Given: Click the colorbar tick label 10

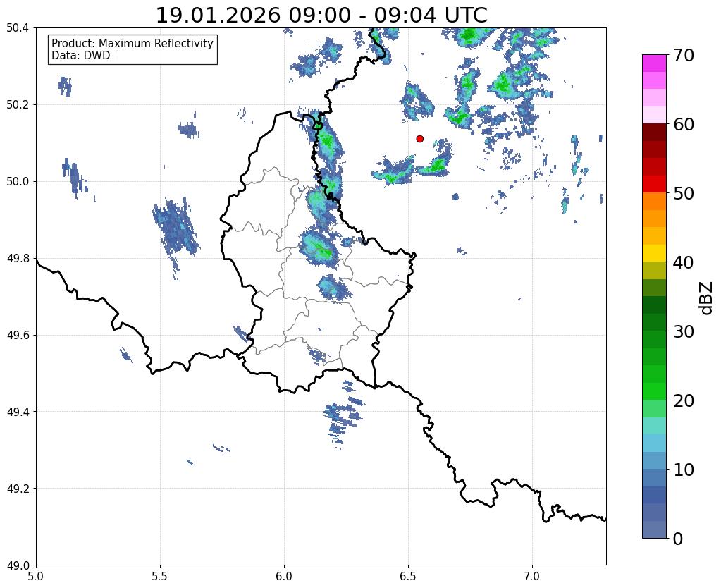Looking at the screenshot, I should click(x=683, y=470).
